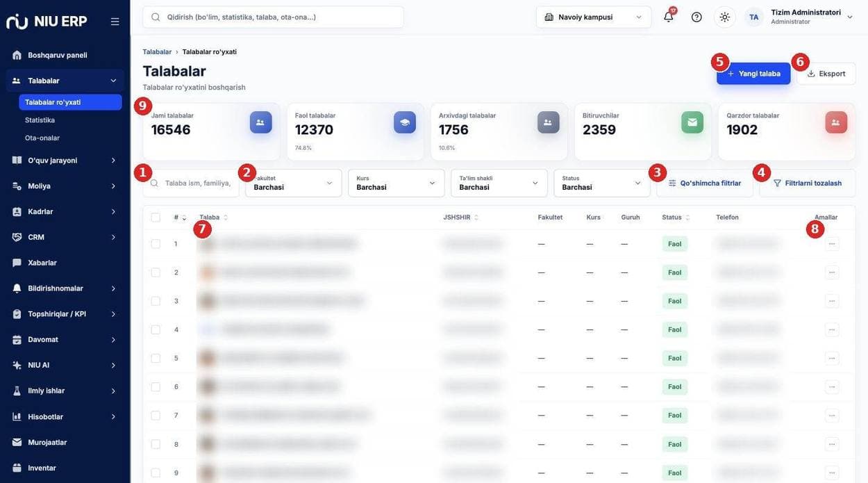Open the Kurs filter dropdown

click(x=397, y=183)
